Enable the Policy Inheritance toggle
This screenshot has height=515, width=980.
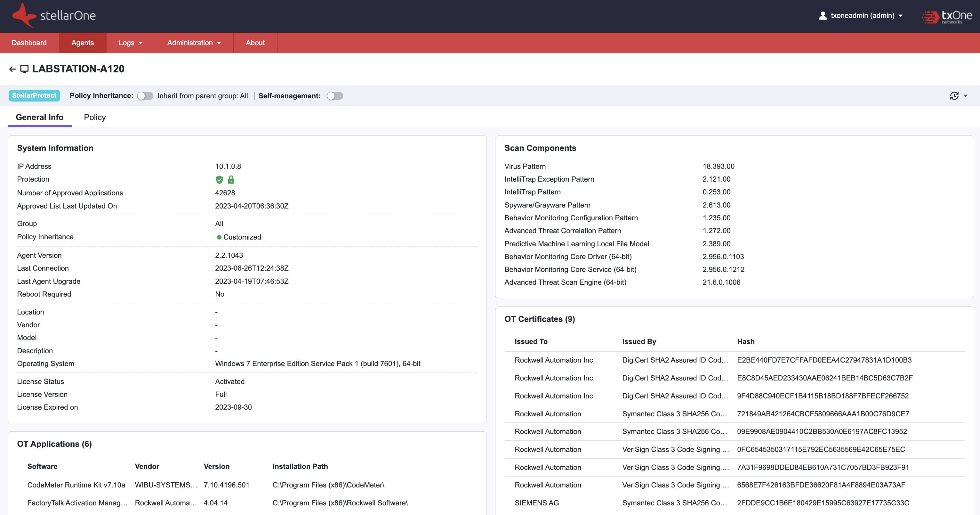pyautogui.click(x=145, y=96)
